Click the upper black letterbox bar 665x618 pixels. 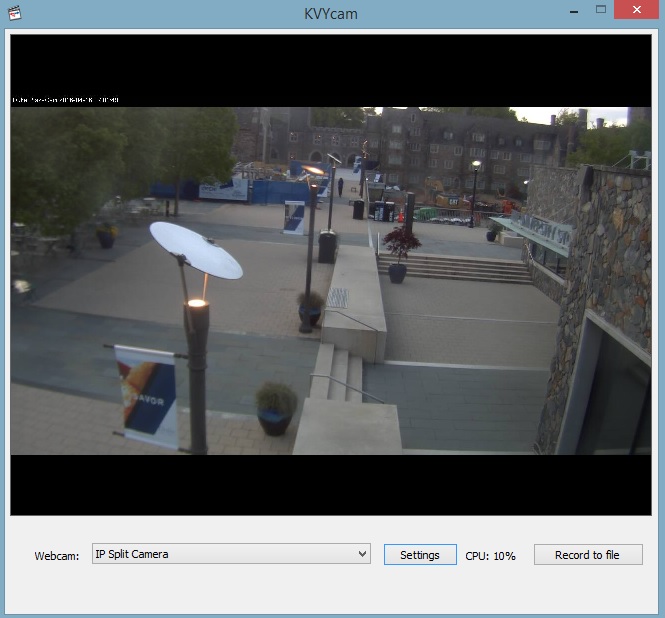[x=330, y=65]
